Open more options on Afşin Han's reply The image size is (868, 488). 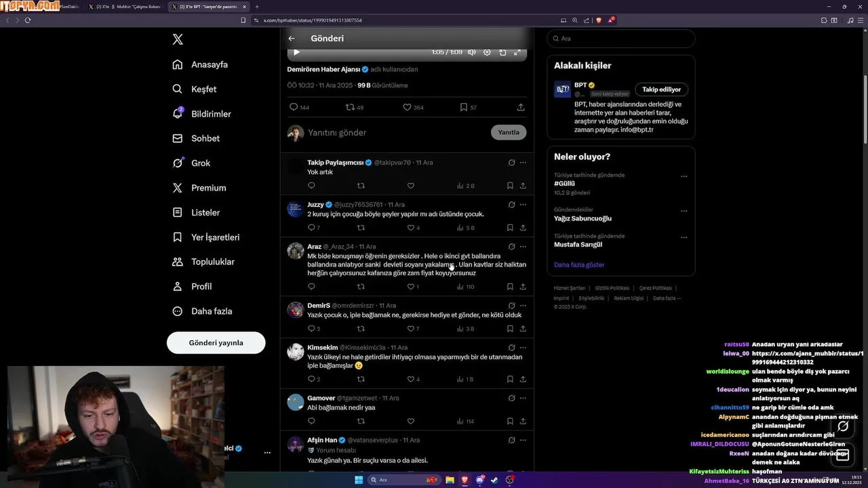(523, 441)
